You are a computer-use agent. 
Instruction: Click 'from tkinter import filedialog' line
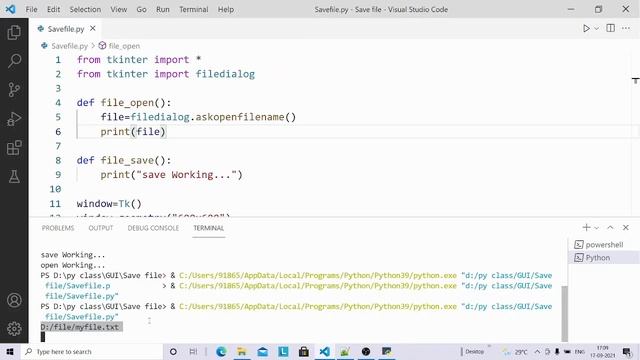pos(166,74)
